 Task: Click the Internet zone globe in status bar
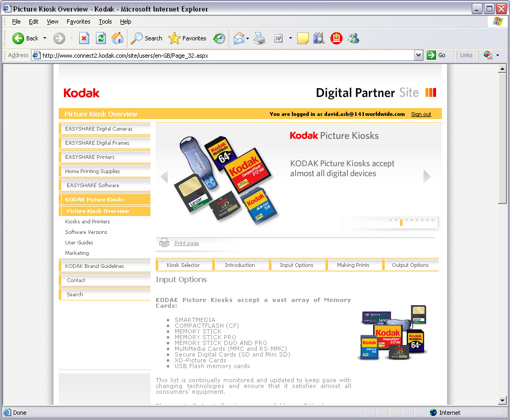click(433, 413)
